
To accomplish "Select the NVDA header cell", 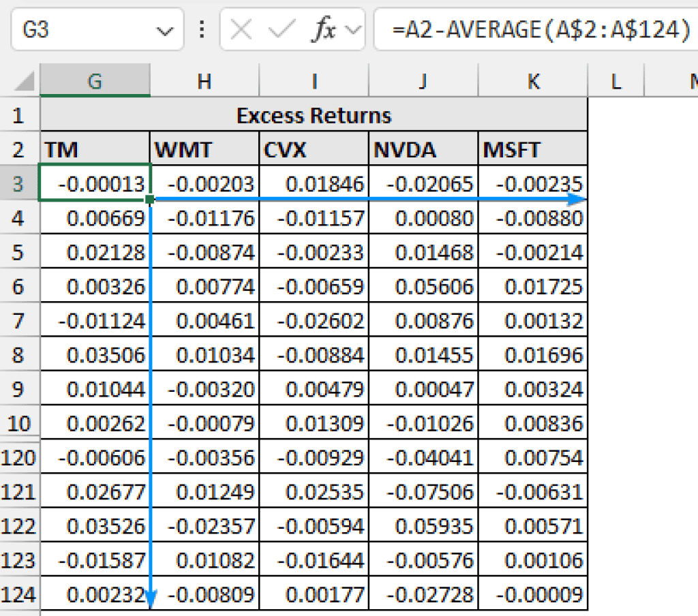I will (x=423, y=150).
